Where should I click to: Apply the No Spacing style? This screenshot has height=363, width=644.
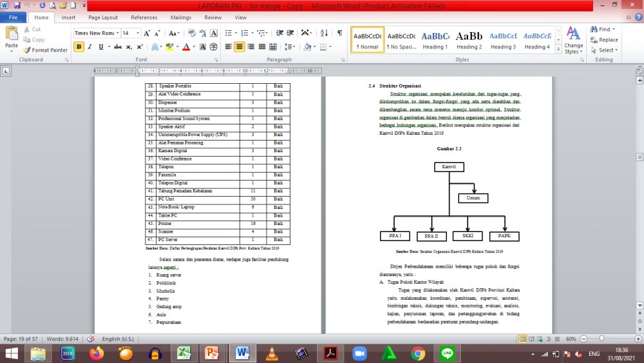point(401,40)
